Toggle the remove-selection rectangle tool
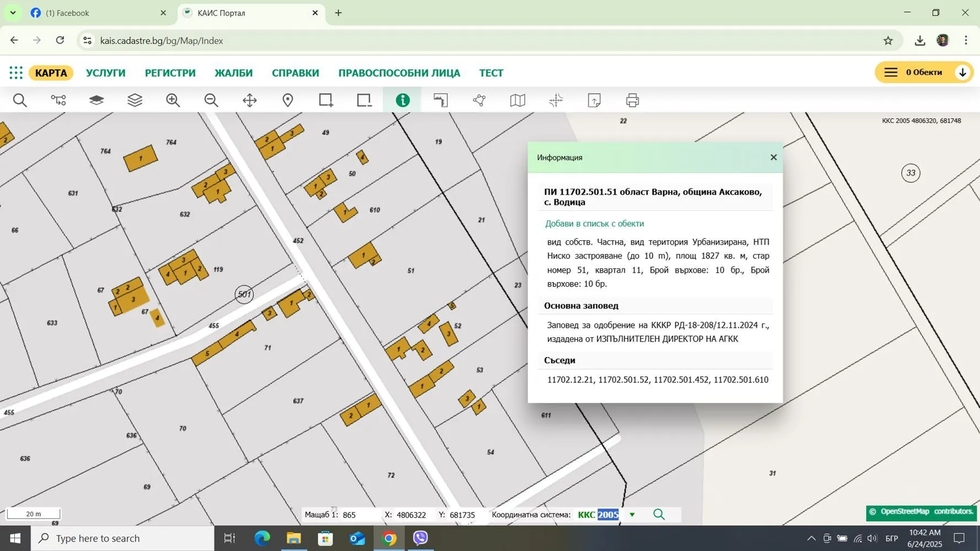Viewport: 980px width, 551px height. pos(364,100)
